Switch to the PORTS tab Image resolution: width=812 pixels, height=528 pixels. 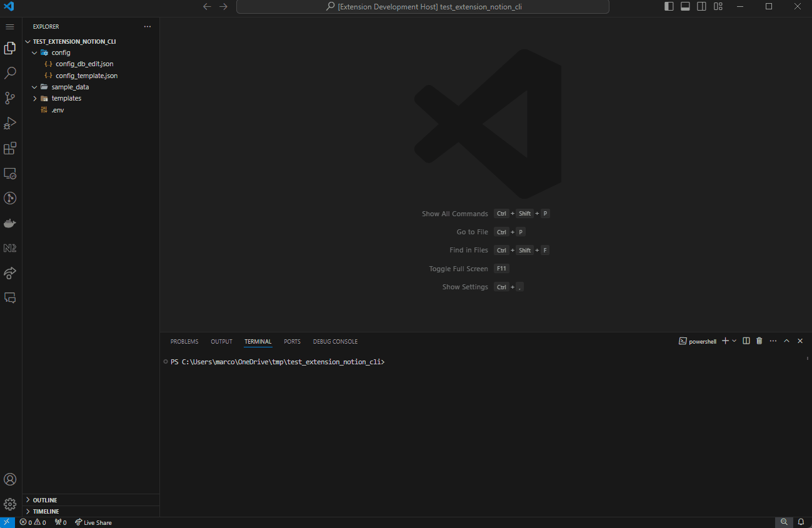pyautogui.click(x=292, y=342)
